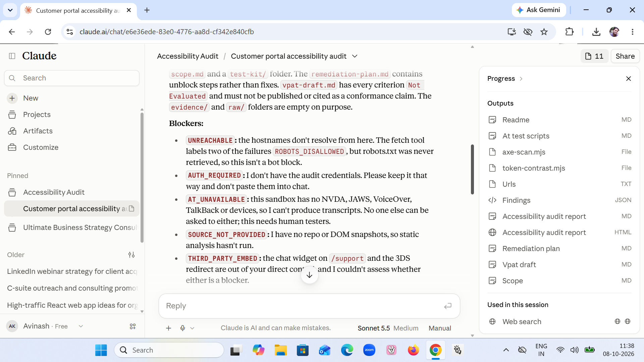This screenshot has height=362, width=644.
Task: Click the Accessibility Audit breadcrumb link
Action: (187, 56)
